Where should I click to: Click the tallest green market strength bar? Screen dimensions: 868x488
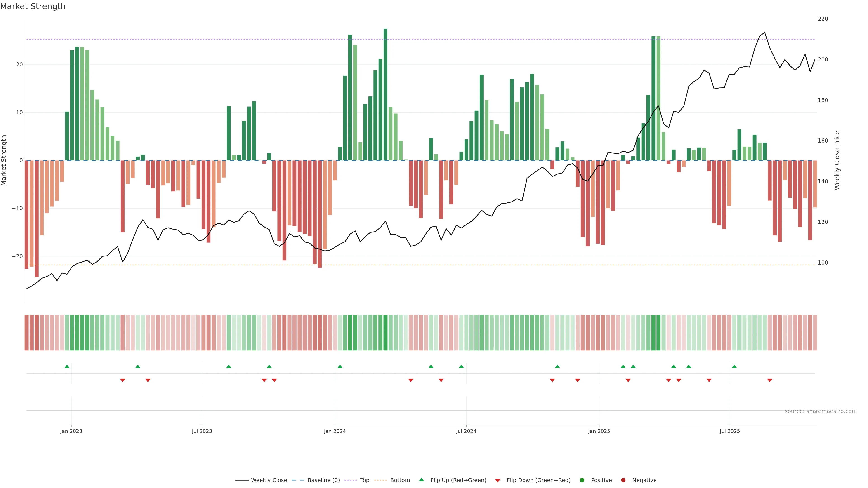click(385, 94)
